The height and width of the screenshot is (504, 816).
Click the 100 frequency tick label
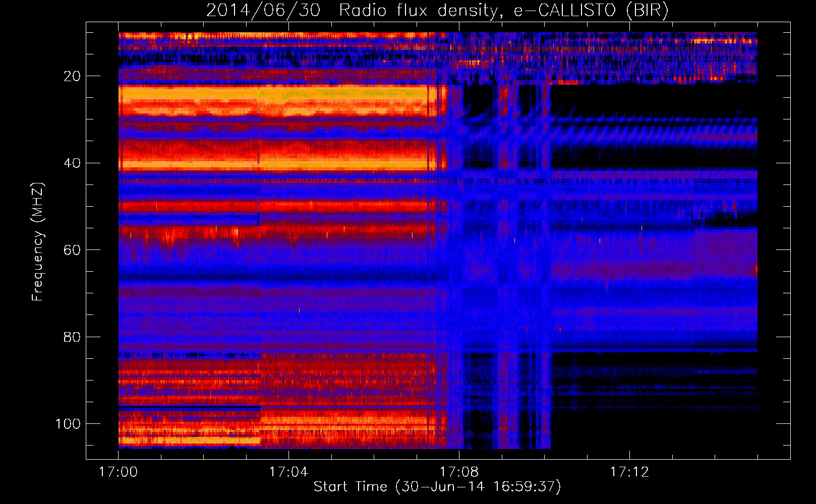pyautogui.click(x=68, y=424)
